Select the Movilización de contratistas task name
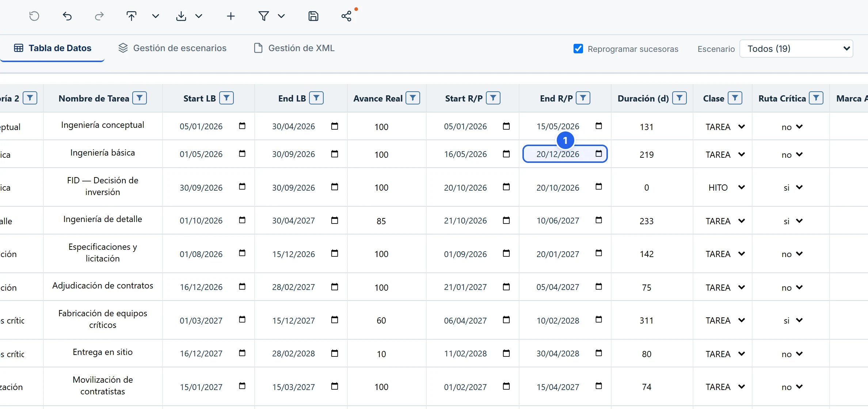Screen dimensions: 868x409 (103, 386)
